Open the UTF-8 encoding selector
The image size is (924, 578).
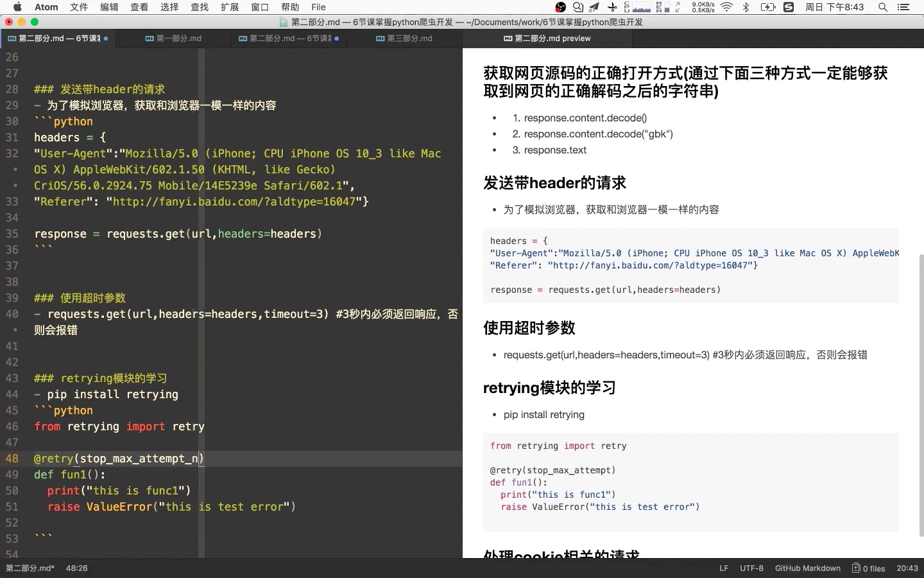pos(751,568)
